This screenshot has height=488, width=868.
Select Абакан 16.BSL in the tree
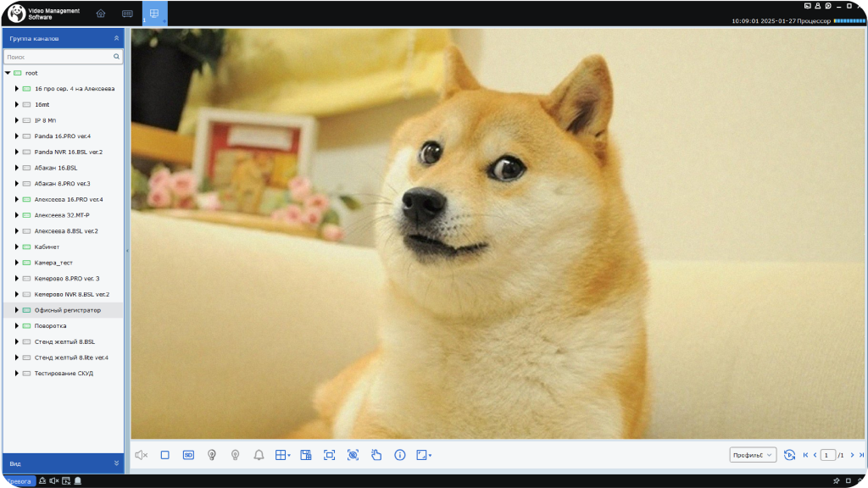click(x=56, y=168)
